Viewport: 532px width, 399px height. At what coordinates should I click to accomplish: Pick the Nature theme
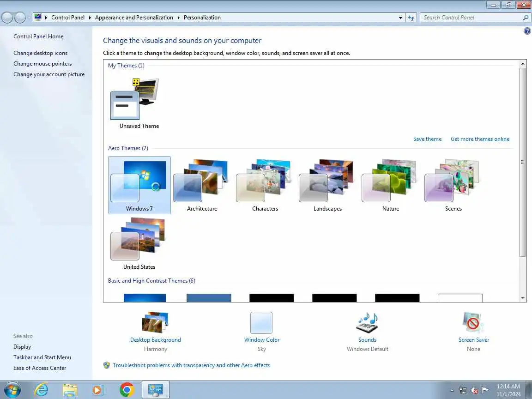390,185
